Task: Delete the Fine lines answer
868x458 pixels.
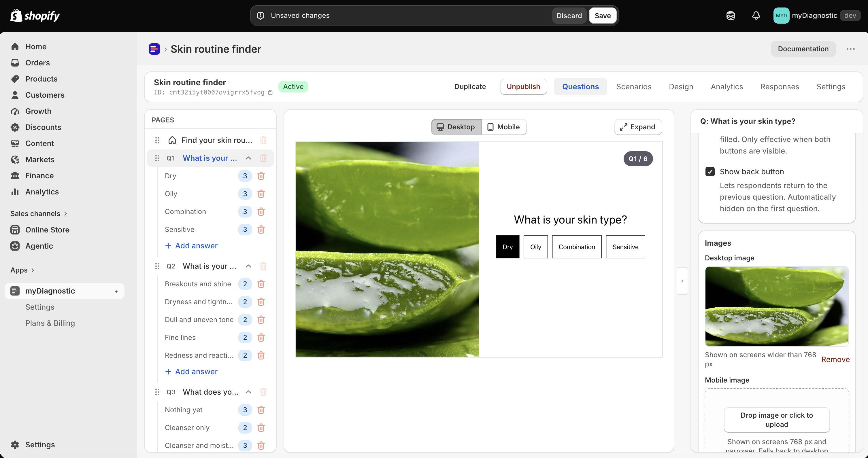Action: click(261, 337)
